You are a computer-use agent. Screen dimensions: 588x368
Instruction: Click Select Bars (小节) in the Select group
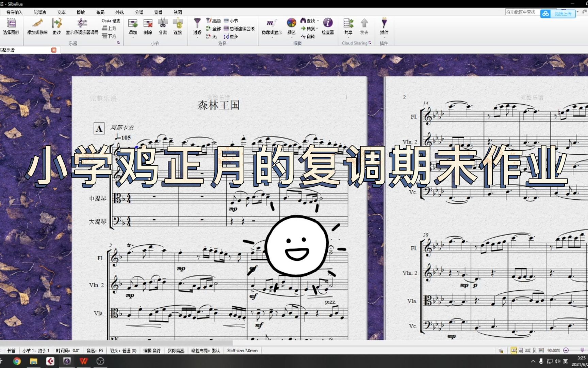tap(231, 21)
